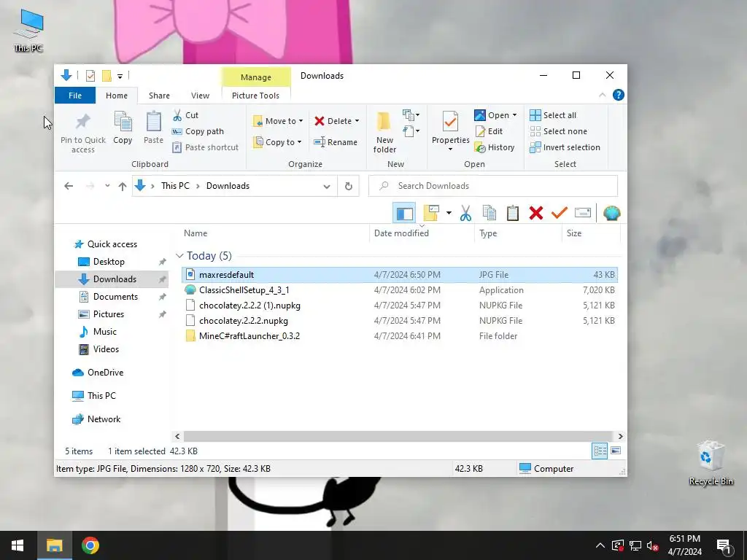Select the chocolatey.2.2.2 (1).nupkg file
747x560 pixels.
click(399, 306)
